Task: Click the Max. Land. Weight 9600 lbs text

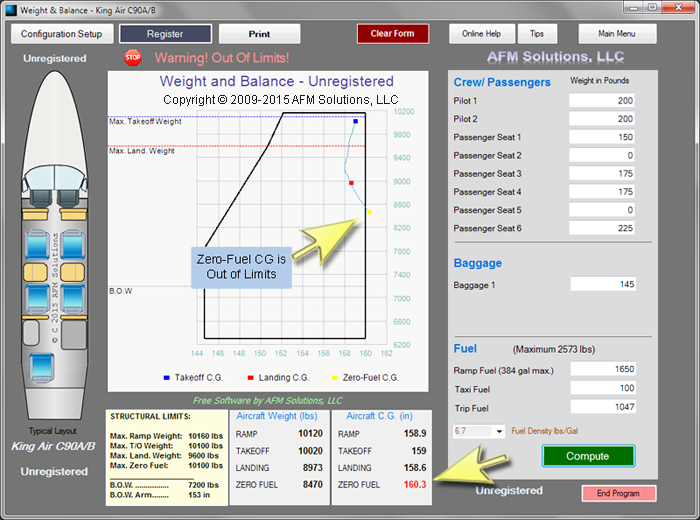Action: (x=164, y=456)
